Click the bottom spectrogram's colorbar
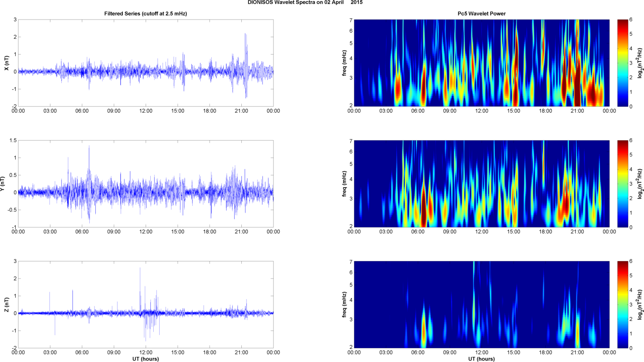 [622, 304]
